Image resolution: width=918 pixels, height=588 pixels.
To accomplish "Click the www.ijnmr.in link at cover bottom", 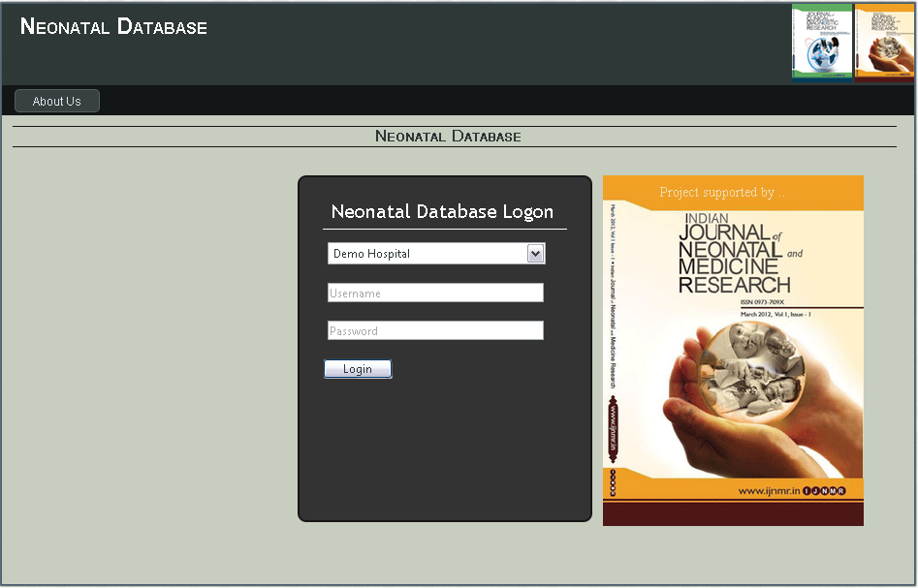I will pyautogui.click(x=769, y=491).
